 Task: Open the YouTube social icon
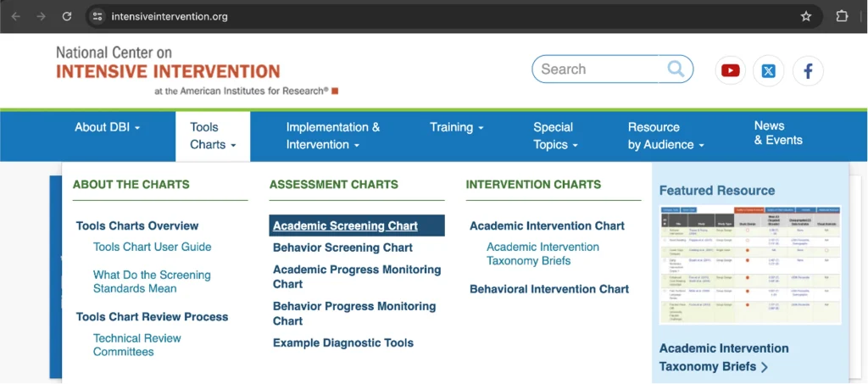(730, 71)
